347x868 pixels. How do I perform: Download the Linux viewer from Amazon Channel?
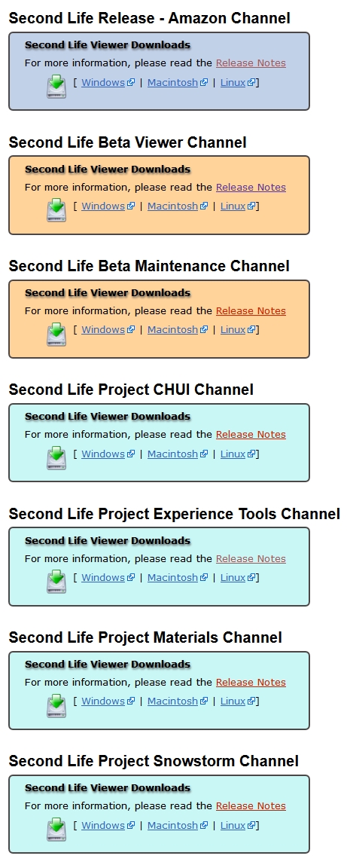pyautogui.click(x=233, y=82)
